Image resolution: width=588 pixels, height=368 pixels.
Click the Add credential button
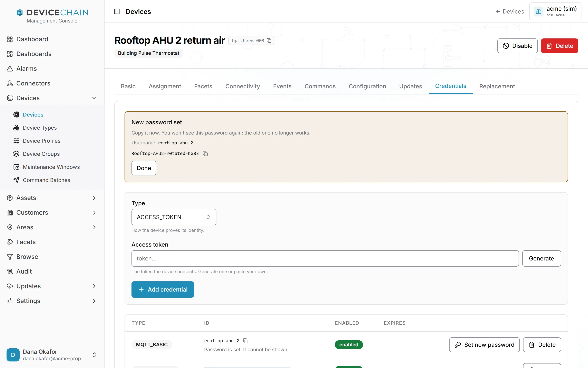(x=163, y=289)
